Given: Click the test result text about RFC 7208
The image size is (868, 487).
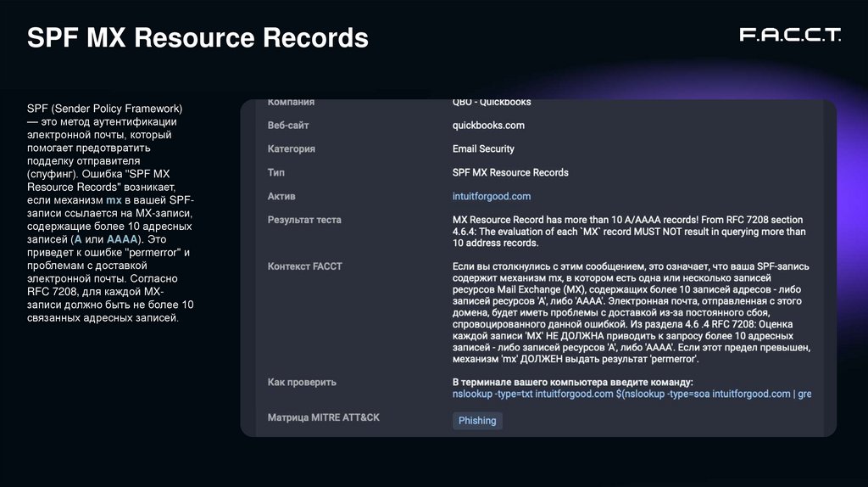Looking at the screenshot, I should [629, 232].
